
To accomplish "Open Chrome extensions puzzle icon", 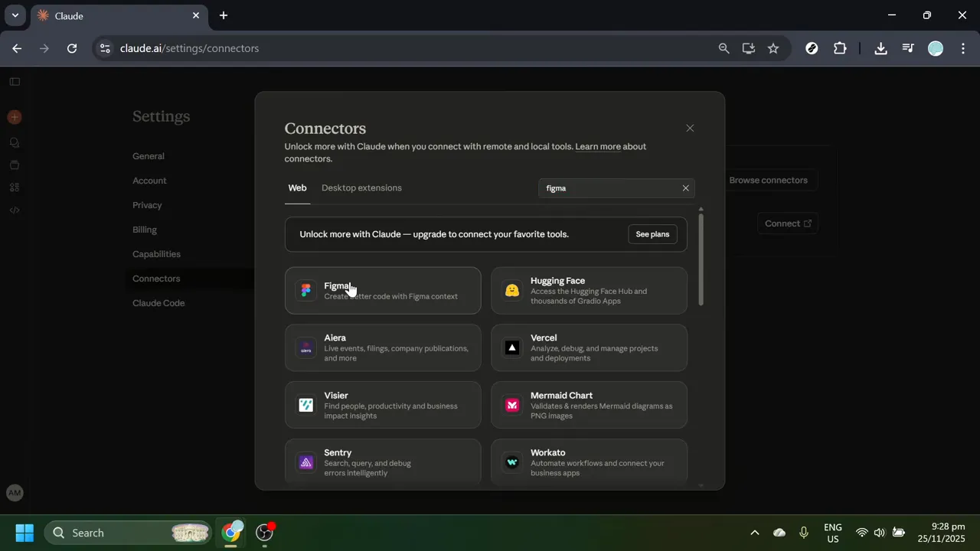I will 840,48.
